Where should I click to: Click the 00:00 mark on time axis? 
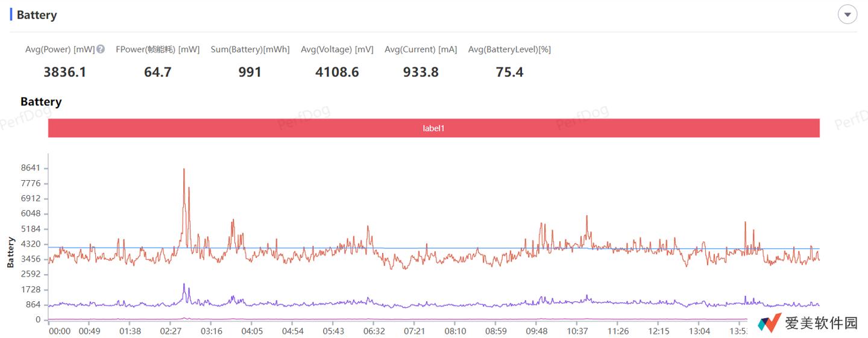point(60,331)
